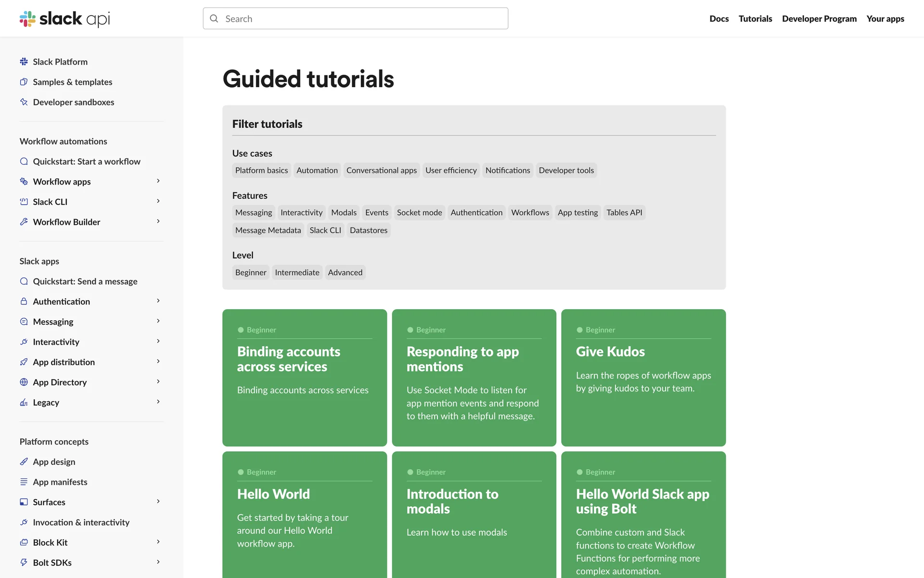Image resolution: width=924 pixels, height=578 pixels.
Task: Expand the Messaging sidebar section
Action: coord(158,321)
